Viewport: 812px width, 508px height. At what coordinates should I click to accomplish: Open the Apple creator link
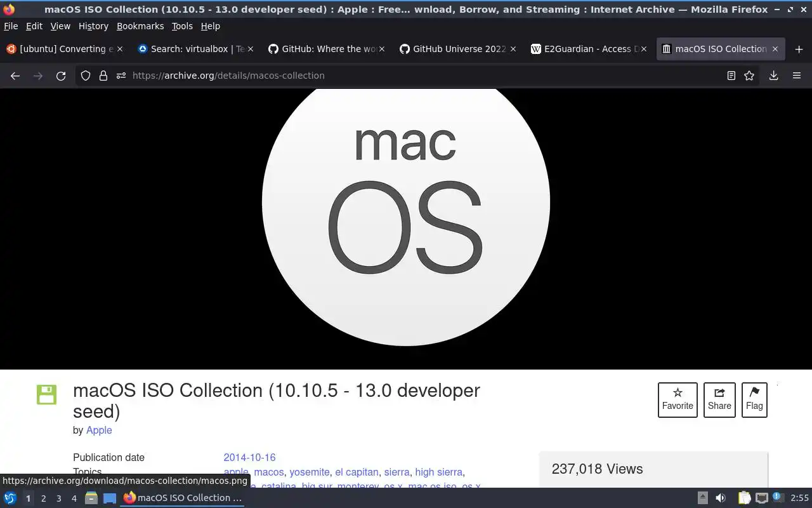point(99,430)
